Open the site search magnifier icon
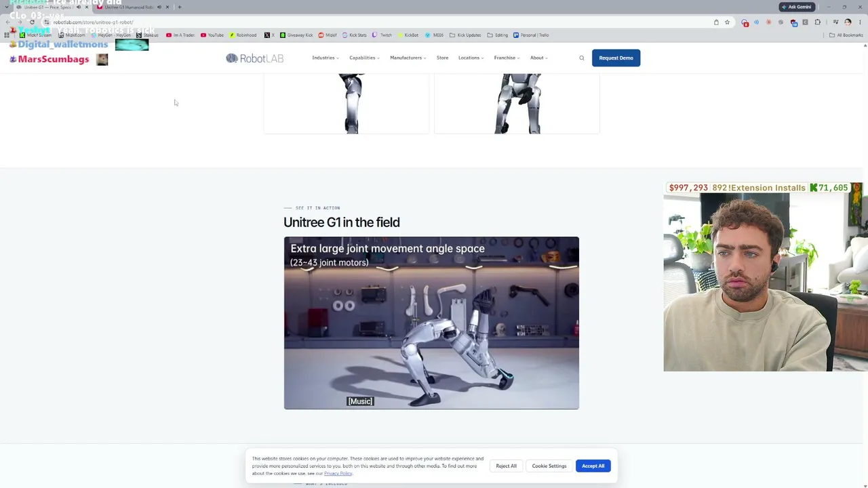Viewport: 868px width, 488px height. pos(582,58)
